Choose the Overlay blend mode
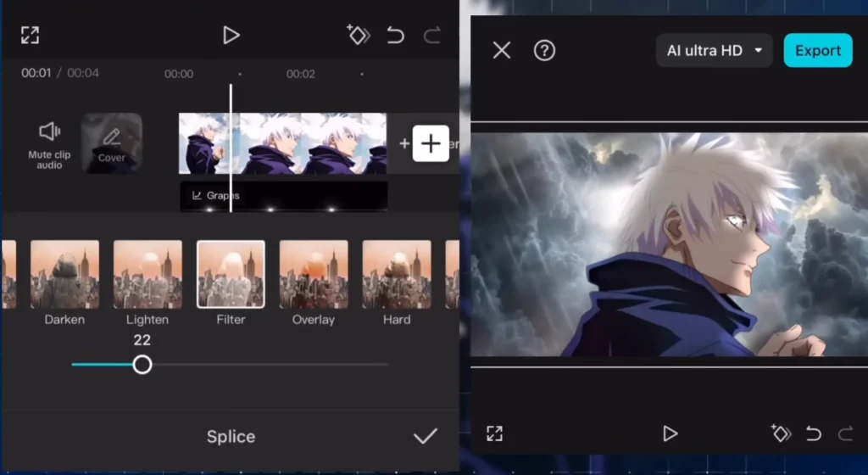 (314, 283)
